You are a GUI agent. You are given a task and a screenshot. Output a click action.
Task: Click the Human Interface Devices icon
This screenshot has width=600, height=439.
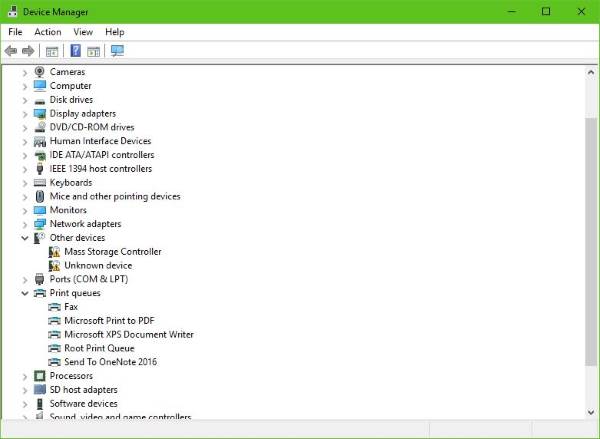click(39, 141)
